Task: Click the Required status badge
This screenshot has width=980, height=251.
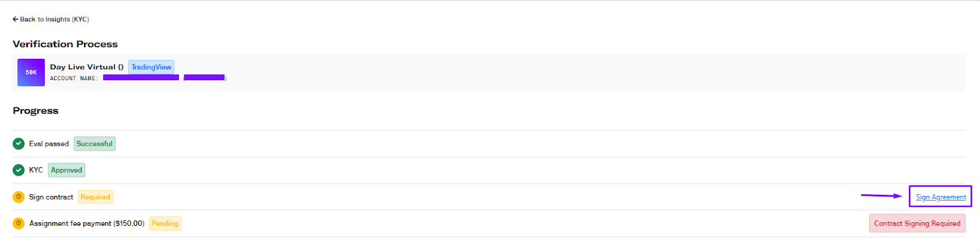Action: (x=96, y=197)
